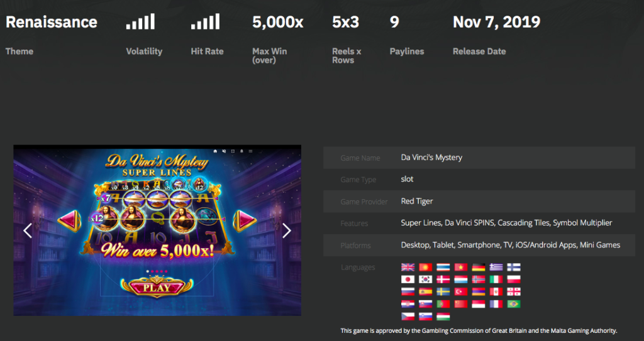Click the fullscreen icon in the game preview
Image resolution: width=644 pixels, height=341 pixels.
(x=233, y=151)
